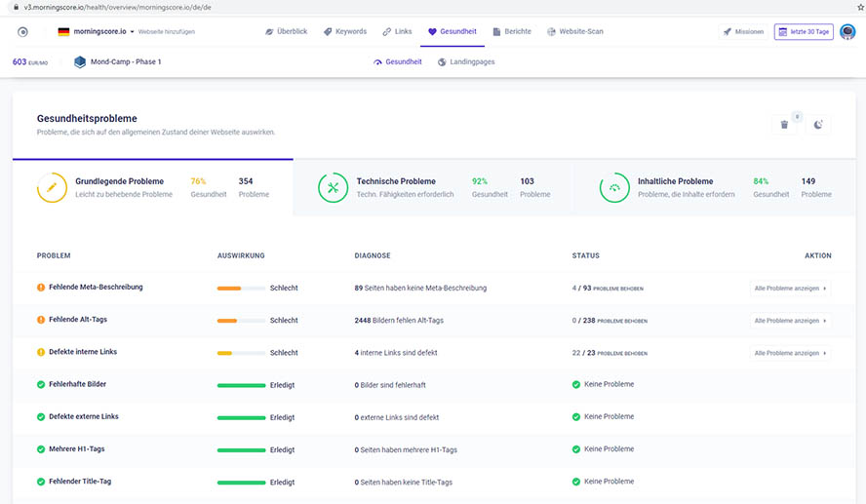This screenshot has height=504, width=866.
Task: Expand the morningscore.io website dropdown
Action: click(x=103, y=31)
